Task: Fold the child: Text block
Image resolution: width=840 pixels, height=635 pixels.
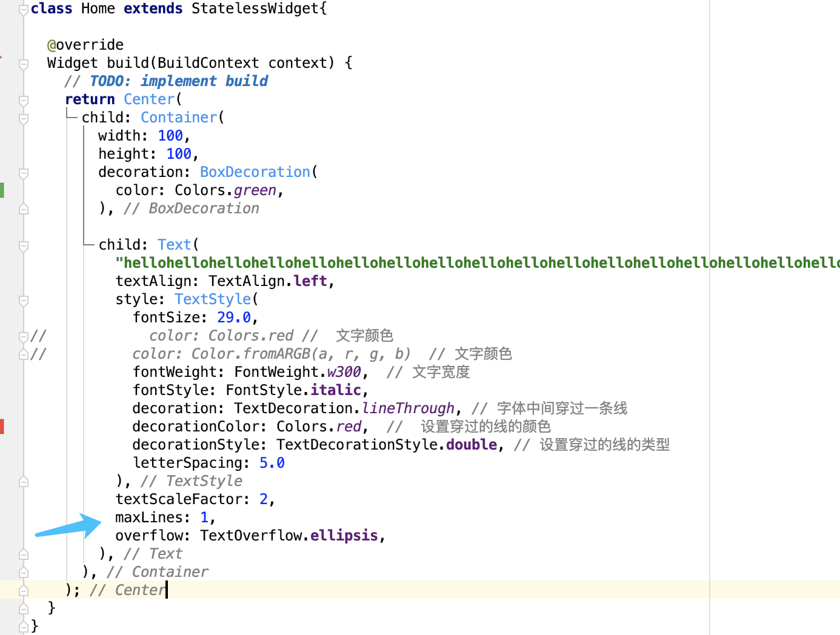Action: point(24,246)
